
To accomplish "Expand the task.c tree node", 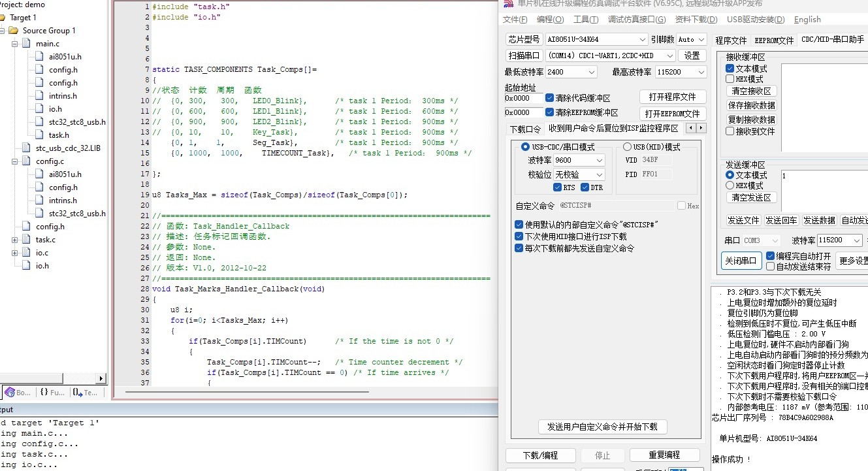I will click(14, 240).
